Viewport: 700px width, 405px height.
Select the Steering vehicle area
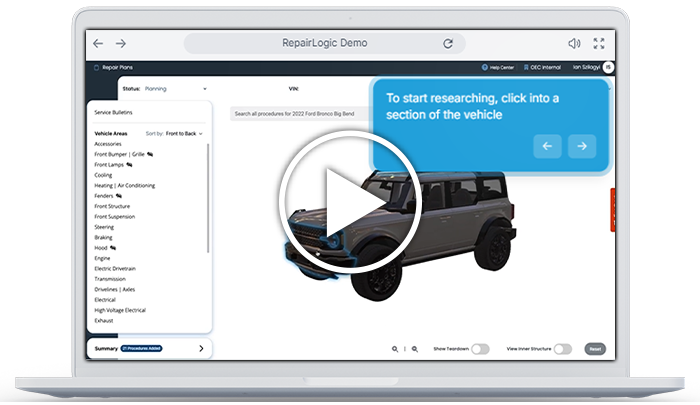104,227
